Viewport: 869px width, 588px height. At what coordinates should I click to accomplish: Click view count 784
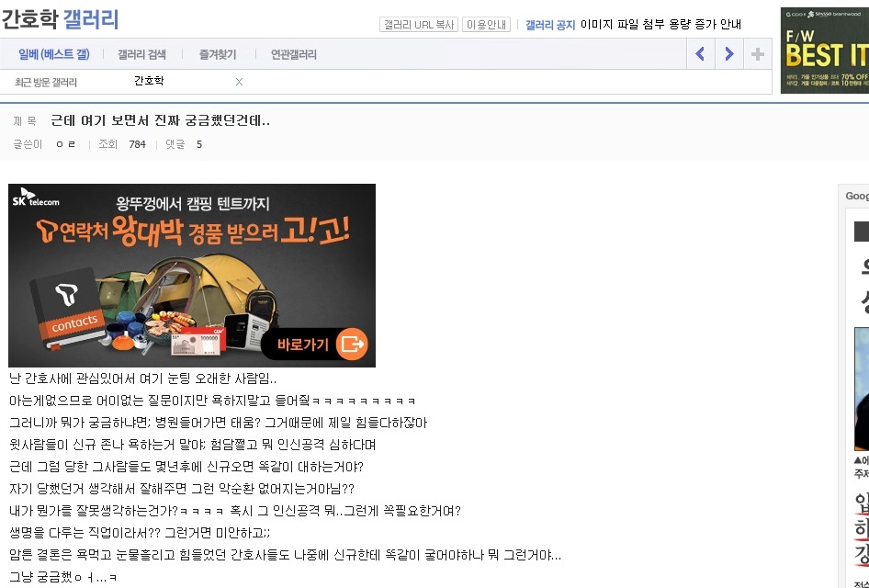tap(137, 144)
